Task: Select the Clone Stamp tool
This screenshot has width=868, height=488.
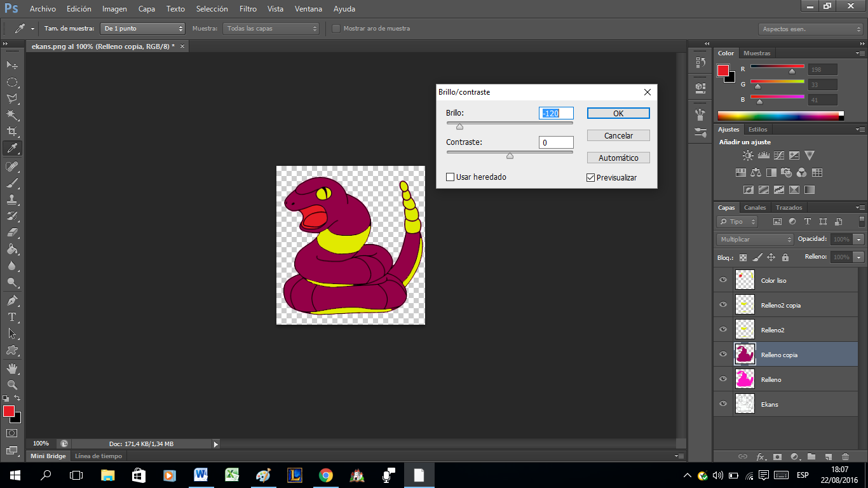Action: tap(11, 200)
